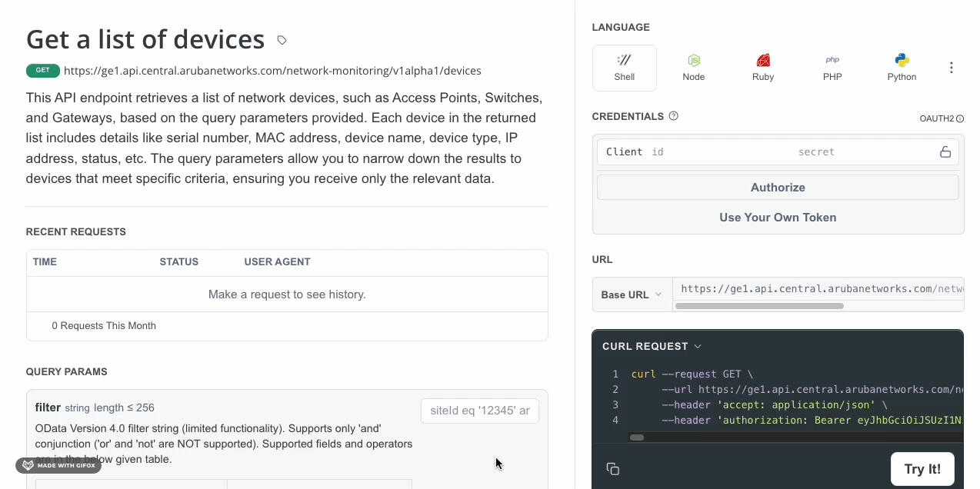980x489 pixels.
Task: Click the cURL code horizontal scrollbar
Action: click(x=637, y=437)
